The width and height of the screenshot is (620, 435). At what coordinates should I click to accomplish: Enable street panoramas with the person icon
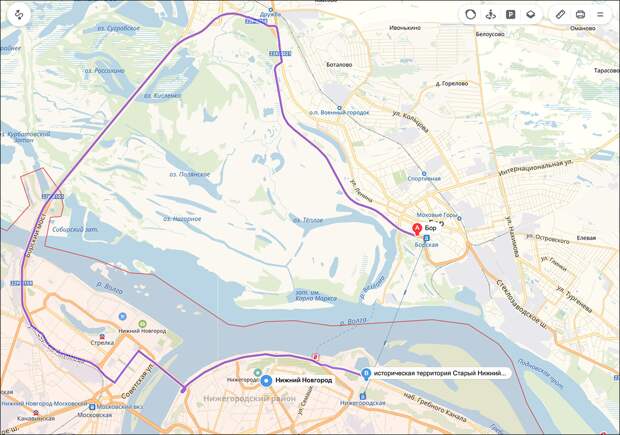click(x=491, y=15)
